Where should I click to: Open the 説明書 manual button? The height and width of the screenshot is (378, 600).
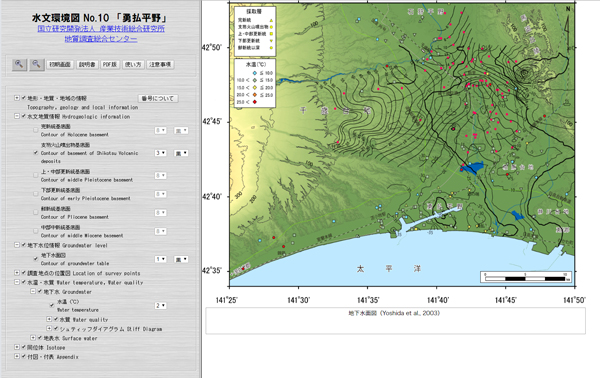(x=87, y=65)
